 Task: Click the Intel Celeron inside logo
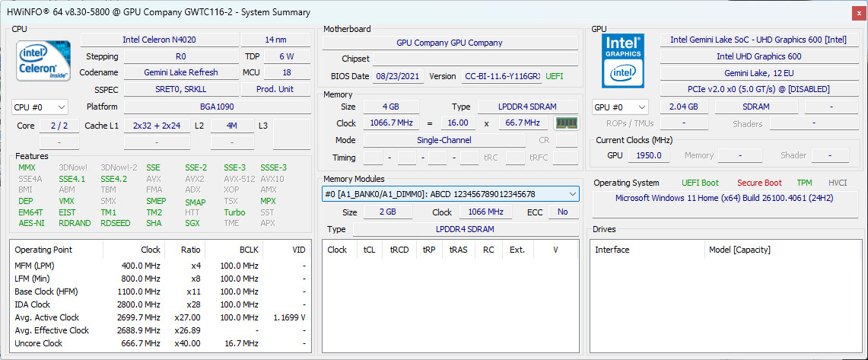coord(43,61)
